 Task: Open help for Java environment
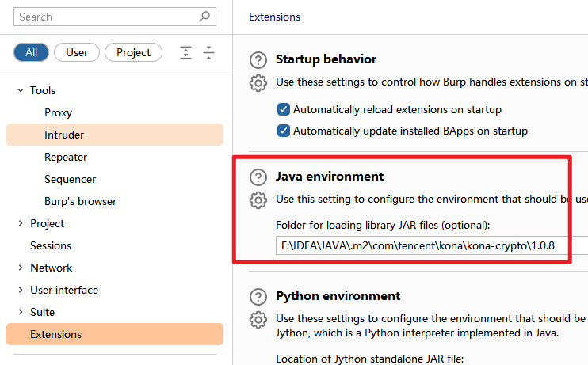coord(258,177)
